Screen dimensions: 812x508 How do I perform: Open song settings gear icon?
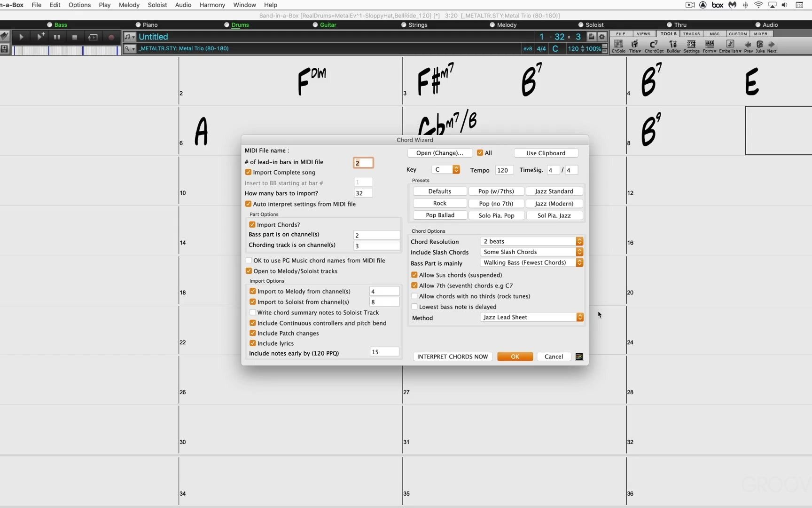(602, 37)
